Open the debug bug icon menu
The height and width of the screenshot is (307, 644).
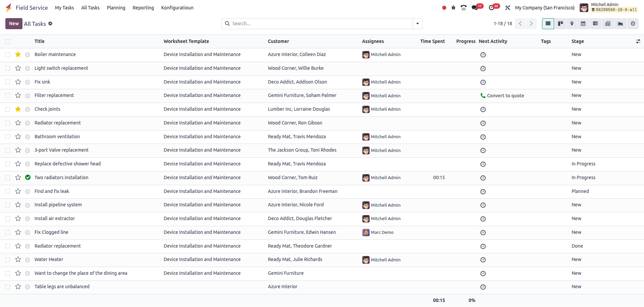click(453, 8)
